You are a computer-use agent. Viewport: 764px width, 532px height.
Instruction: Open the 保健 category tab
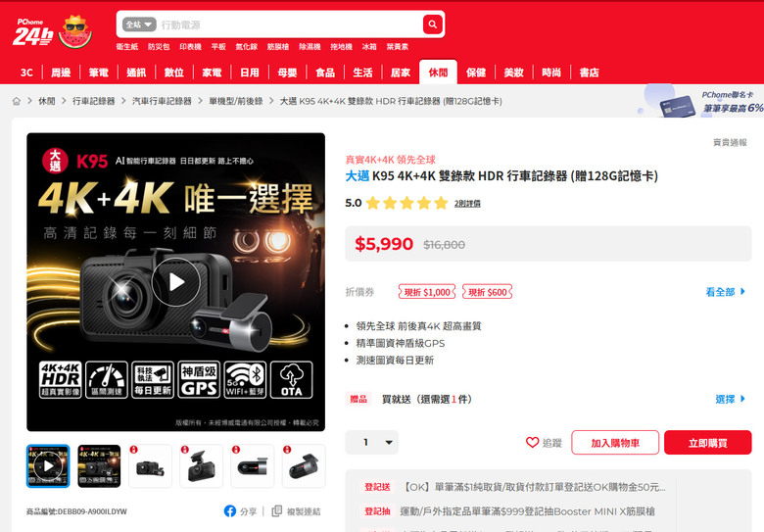click(x=476, y=73)
